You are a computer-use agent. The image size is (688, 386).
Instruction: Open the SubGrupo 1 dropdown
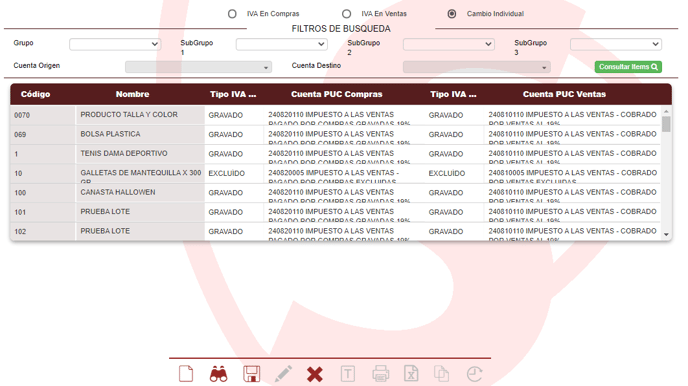point(282,44)
